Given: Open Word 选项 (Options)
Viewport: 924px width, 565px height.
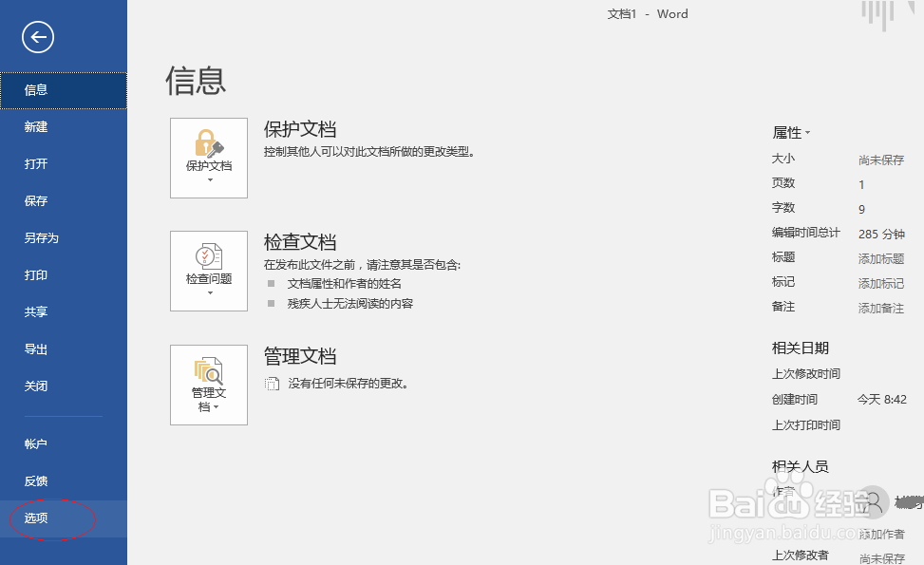Looking at the screenshot, I should [35, 518].
